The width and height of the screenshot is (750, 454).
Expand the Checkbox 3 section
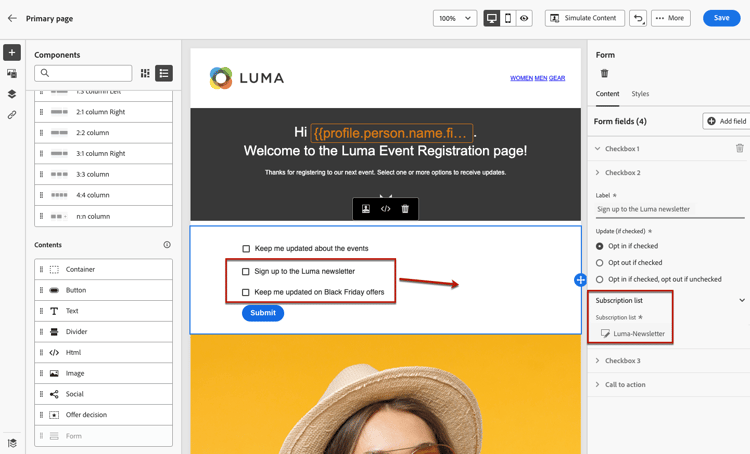tap(597, 361)
